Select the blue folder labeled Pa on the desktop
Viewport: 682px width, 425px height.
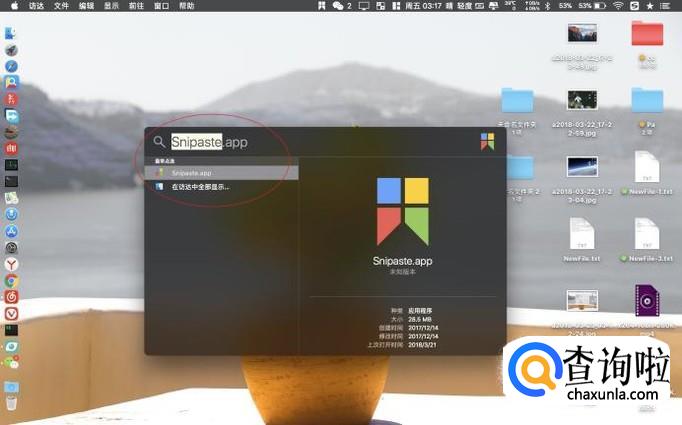647,100
